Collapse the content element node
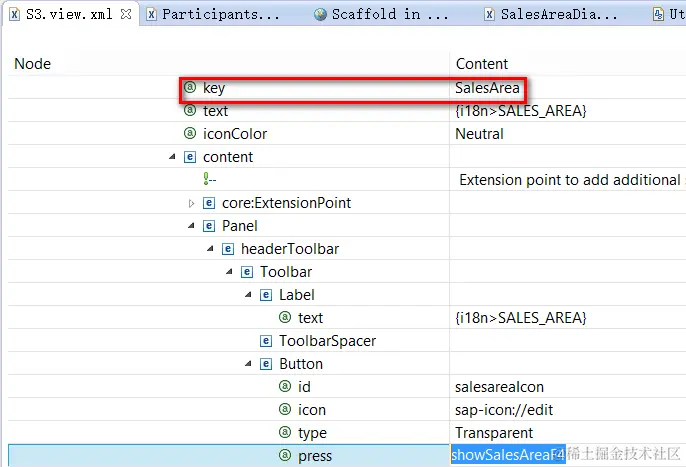686x467 pixels. 172,156
